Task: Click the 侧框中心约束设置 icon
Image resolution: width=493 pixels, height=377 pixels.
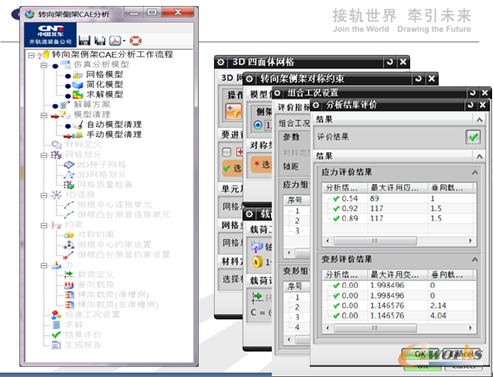Action: (69, 245)
